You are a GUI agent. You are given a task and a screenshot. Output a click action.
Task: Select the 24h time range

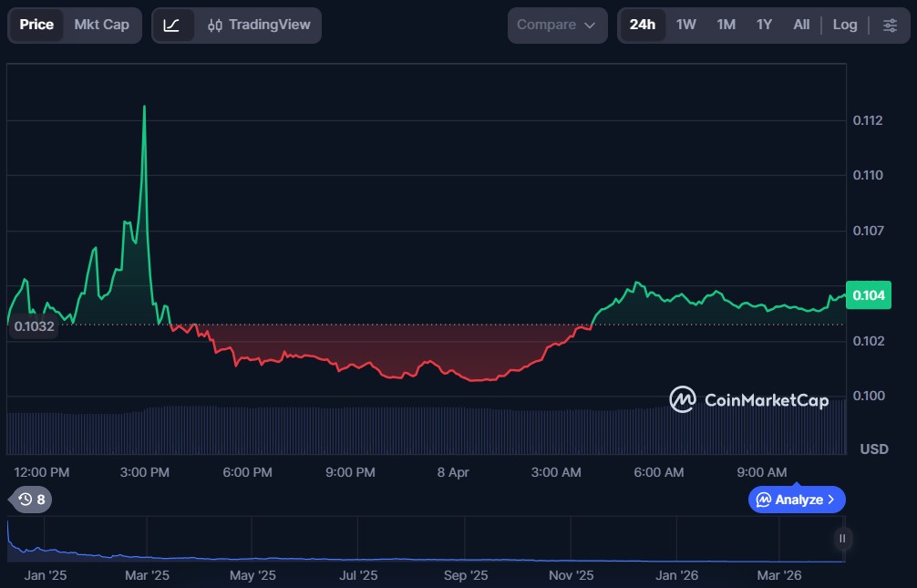point(642,25)
